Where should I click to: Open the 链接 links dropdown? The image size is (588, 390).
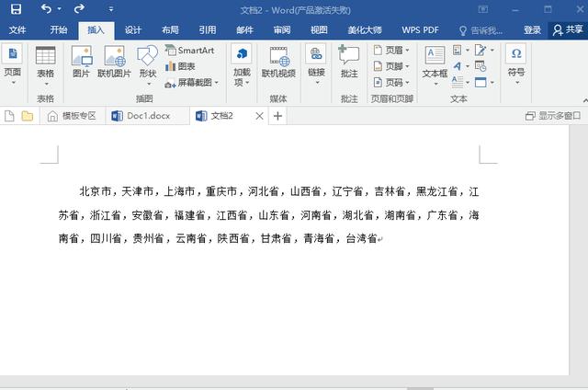click(316, 65)
